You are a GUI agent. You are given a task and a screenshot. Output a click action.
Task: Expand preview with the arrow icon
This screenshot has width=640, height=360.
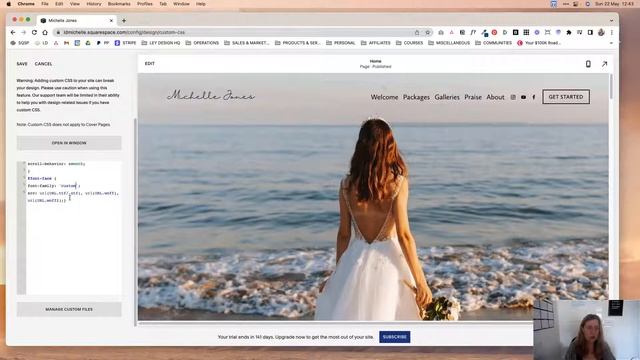[604, 64]
